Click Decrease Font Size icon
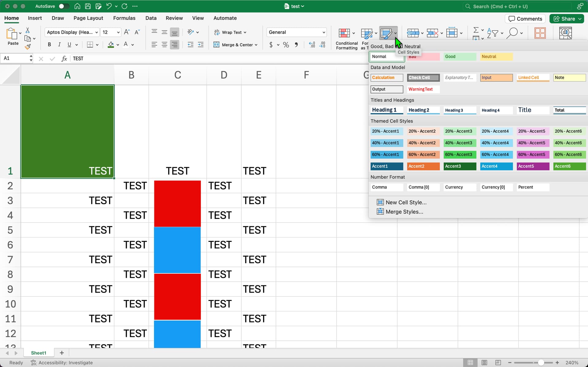This screenshot has width=588, height=367. 137,32
